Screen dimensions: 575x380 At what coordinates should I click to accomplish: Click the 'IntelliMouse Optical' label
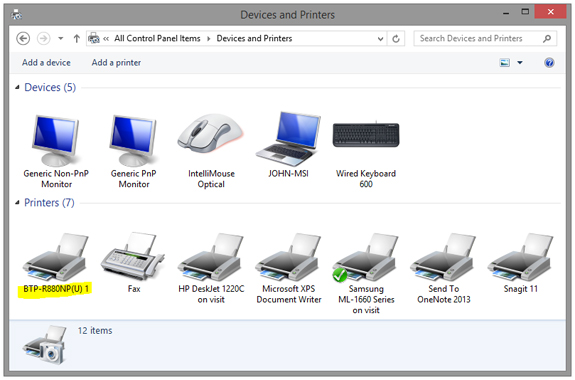pyautogui.click(x=211, y=179)
